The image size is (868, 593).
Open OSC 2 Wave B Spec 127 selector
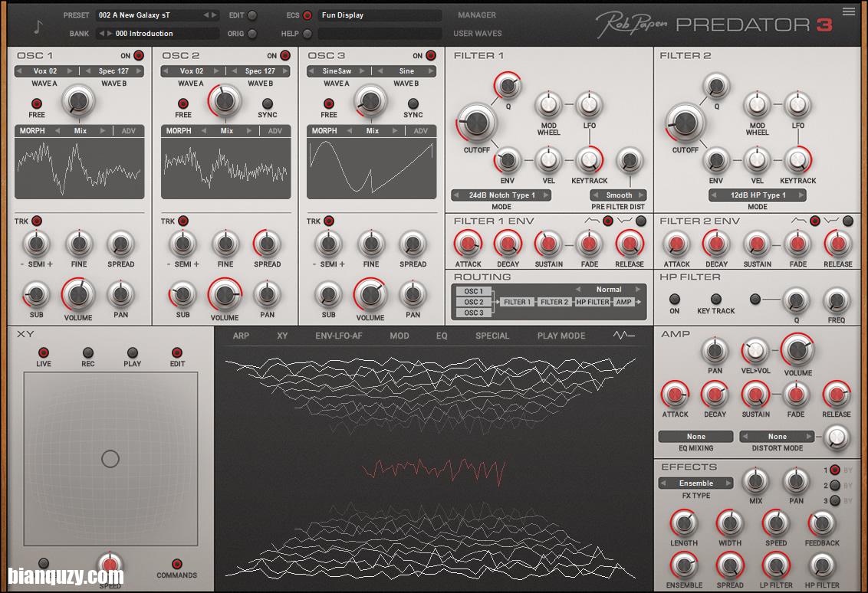[x=260, y=70]
